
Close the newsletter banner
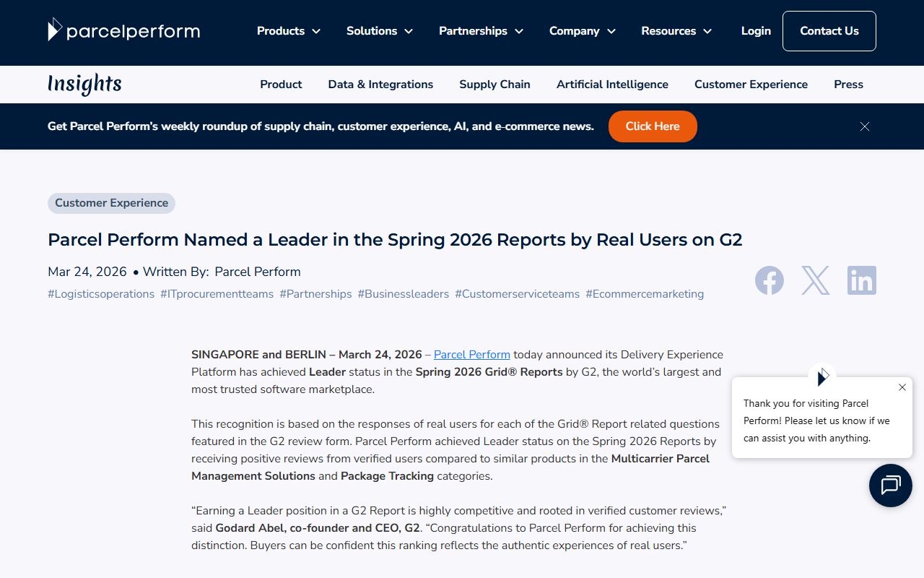865,126
